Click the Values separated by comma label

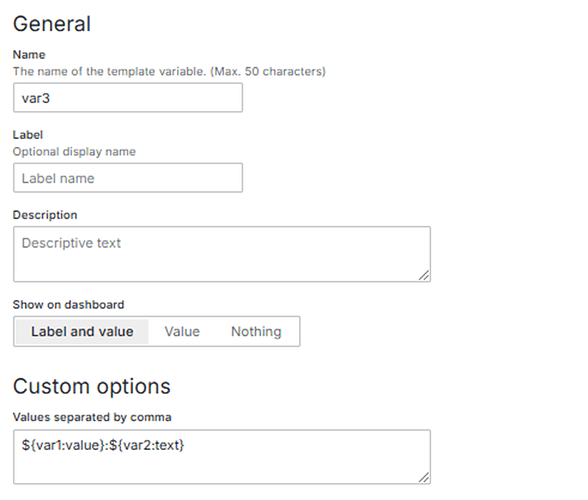pos(92,417)
